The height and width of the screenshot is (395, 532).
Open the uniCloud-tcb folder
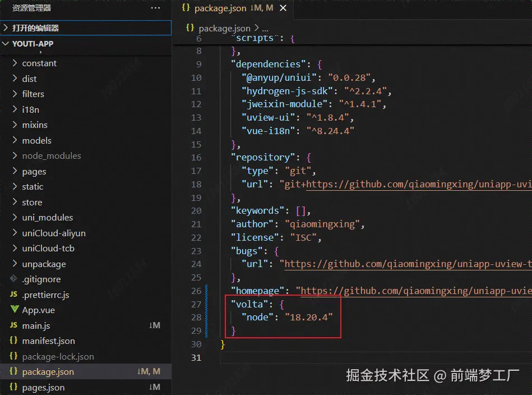point(48,249)
